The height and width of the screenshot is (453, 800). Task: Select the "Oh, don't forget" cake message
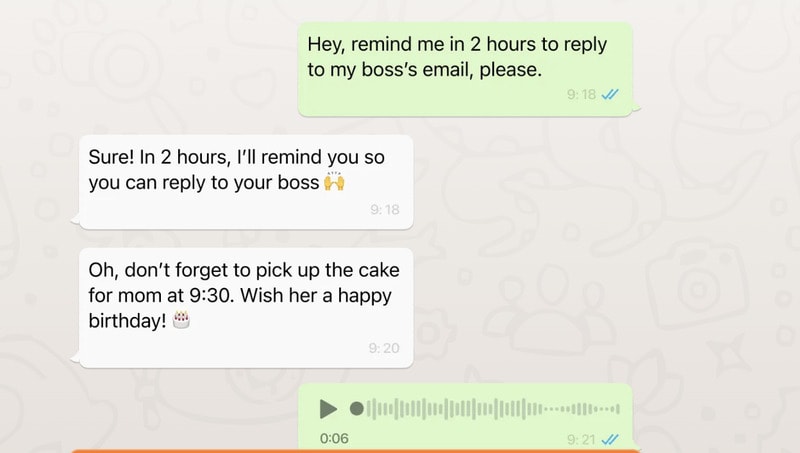[246, 308]
